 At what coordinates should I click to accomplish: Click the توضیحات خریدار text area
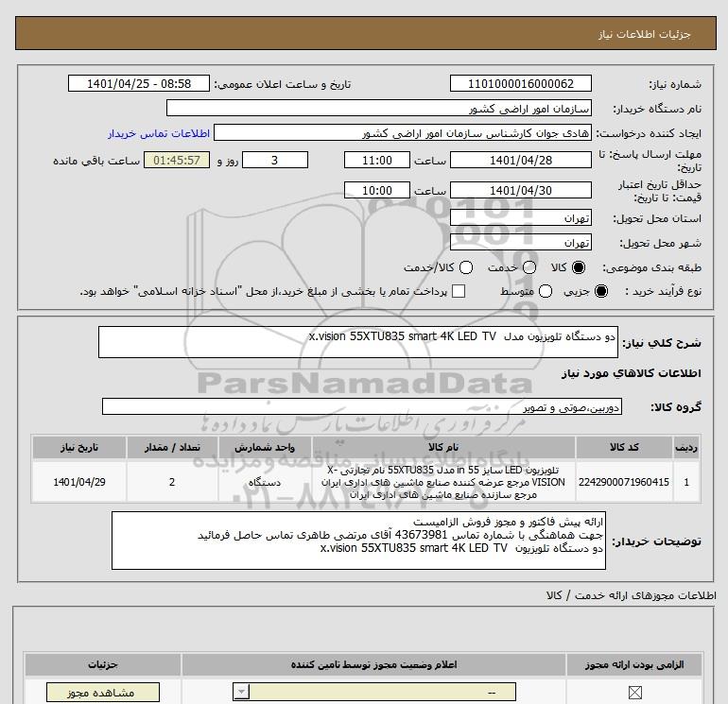(x=358, y=541)
